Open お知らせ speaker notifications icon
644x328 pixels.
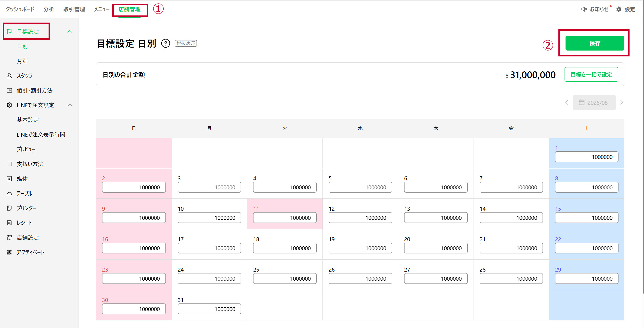583,9
